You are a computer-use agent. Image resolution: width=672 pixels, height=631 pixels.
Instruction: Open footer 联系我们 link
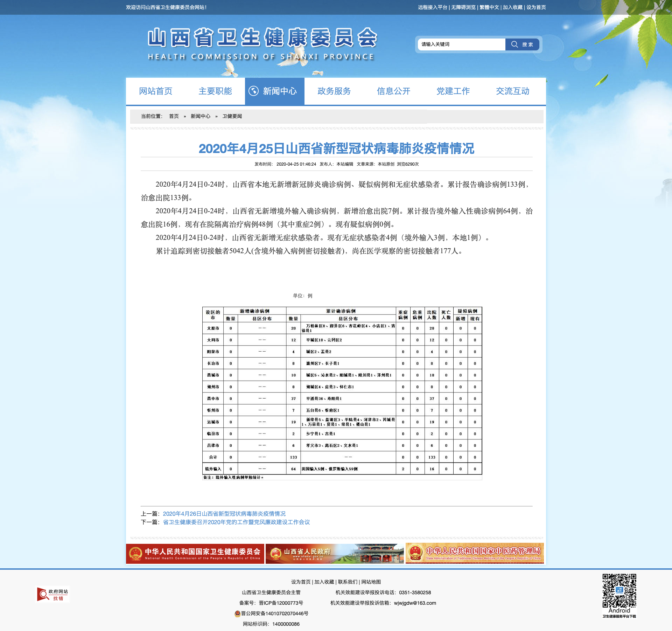pos(348,582)
